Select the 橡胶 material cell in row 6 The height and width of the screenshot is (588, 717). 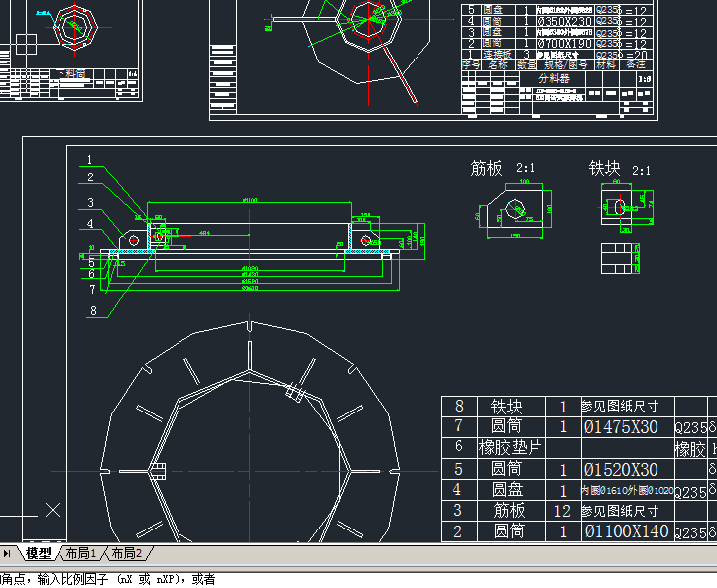click(x=690, y=448)
